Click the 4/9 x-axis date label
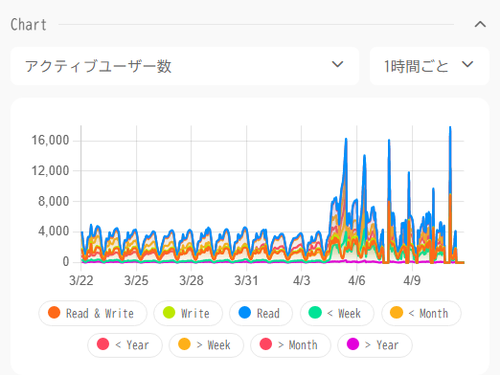 tap(412, 280)
